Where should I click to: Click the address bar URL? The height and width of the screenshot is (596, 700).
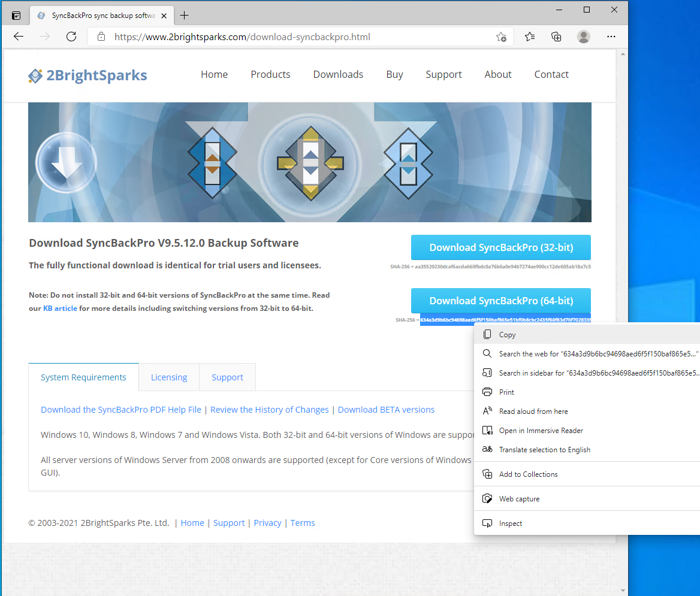242,37
